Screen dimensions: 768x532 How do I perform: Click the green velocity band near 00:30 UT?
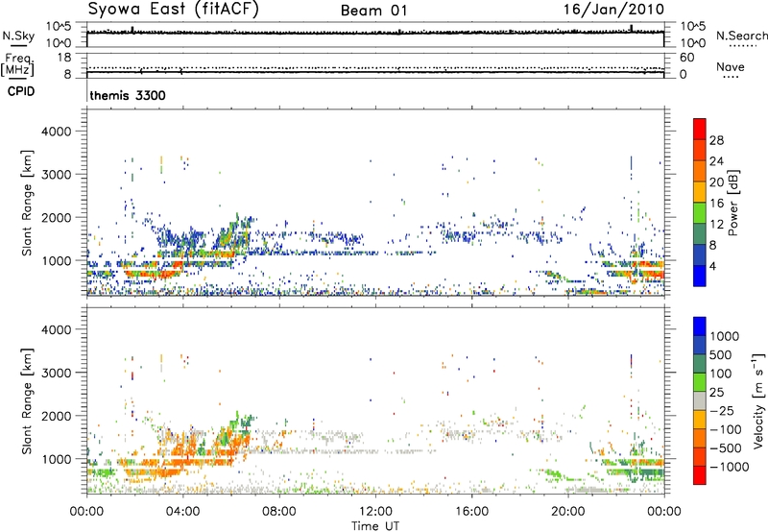102,473
